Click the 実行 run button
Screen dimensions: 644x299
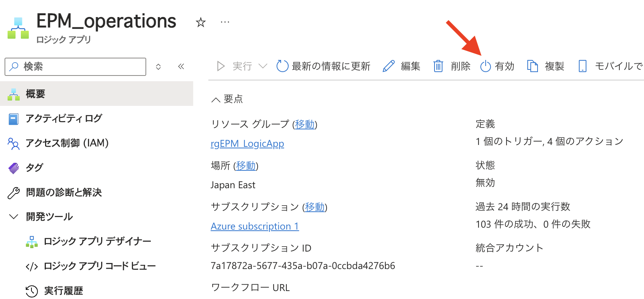coord(234,66)
